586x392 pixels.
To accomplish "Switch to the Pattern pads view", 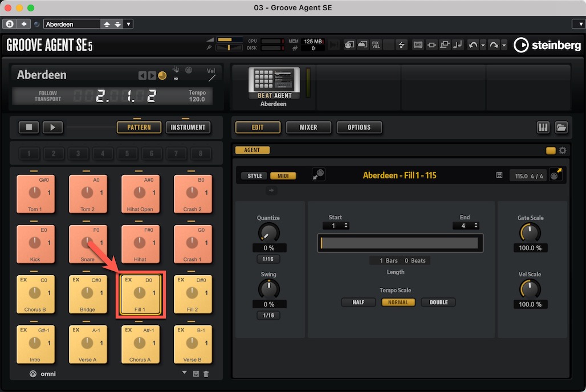I will [x=139, y=128].
